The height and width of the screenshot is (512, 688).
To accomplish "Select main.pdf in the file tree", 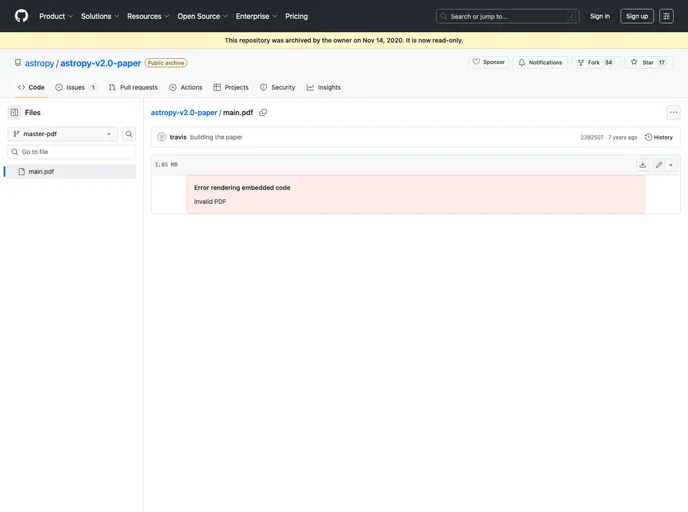I will [72, 172].
